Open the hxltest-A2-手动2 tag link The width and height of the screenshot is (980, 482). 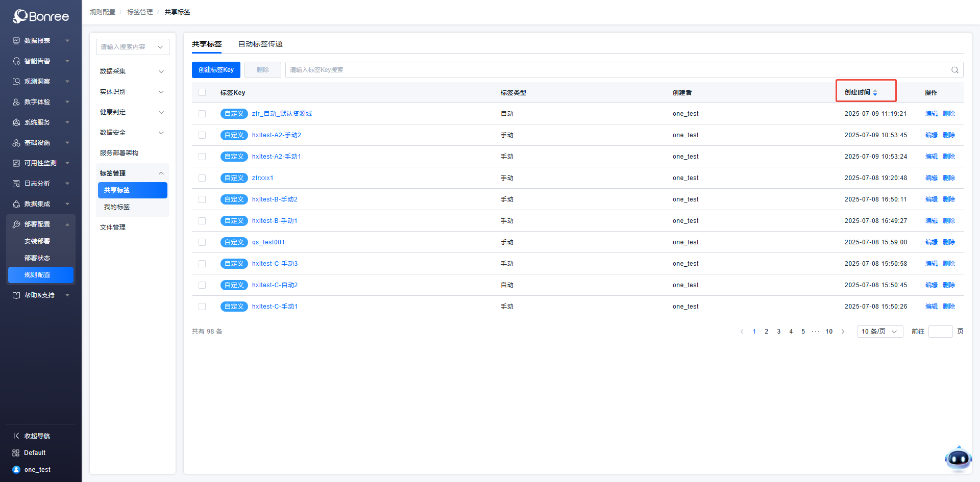point(276,135)
